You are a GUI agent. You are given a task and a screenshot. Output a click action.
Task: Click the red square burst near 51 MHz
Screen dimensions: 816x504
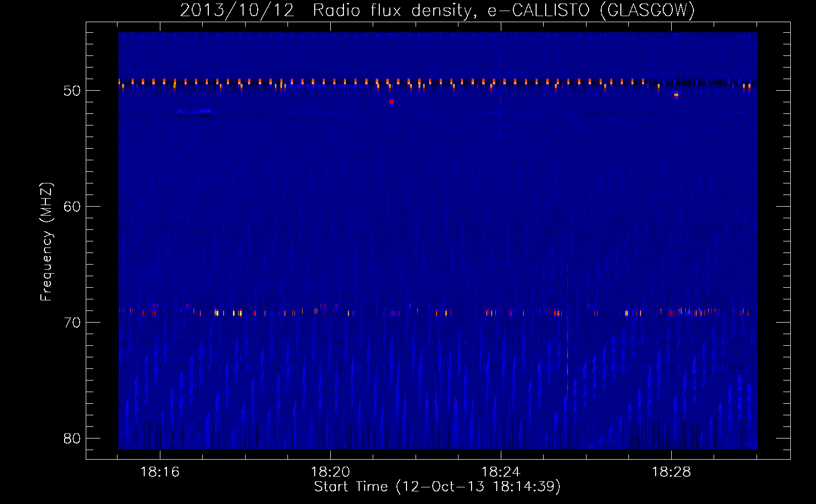coord(391,102)
